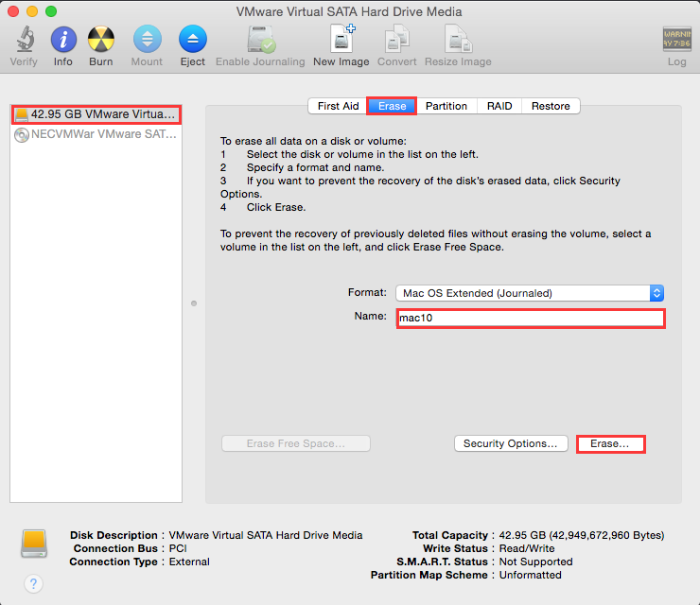
Task: Select the NECVMWar VMware SATA drive
Action: [x=96, y=134]
